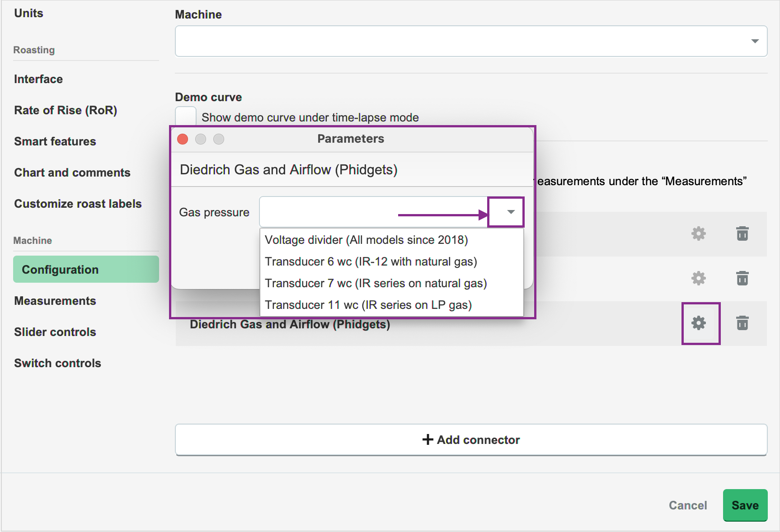Open Chart and comments settings

coord(72,173)
